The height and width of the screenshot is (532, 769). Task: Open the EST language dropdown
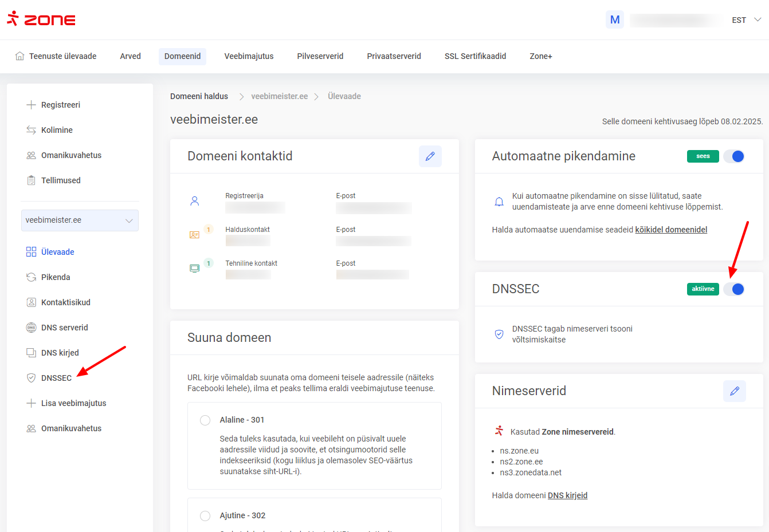click(x=746, y=20)
